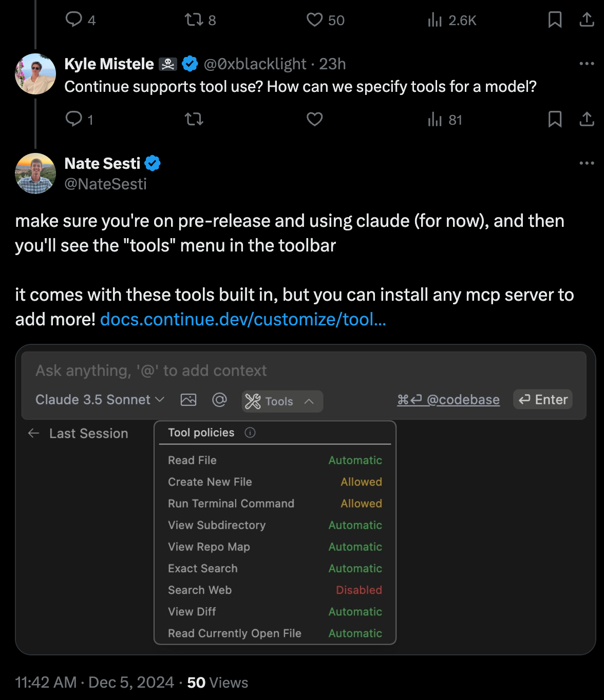This screenshot has height=700, width=604.
Task: Click the image attach icon in chat toolbar
Action: click(x=188, y=400)
